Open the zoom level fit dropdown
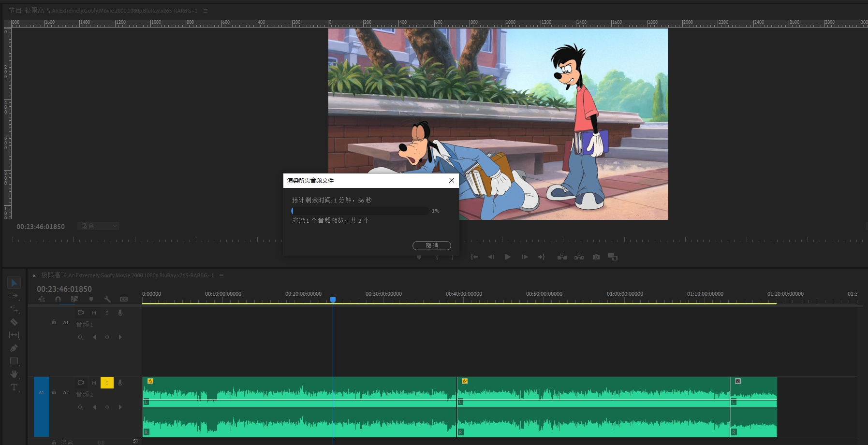This screenshot has height=445, width=868. point(98,226)
